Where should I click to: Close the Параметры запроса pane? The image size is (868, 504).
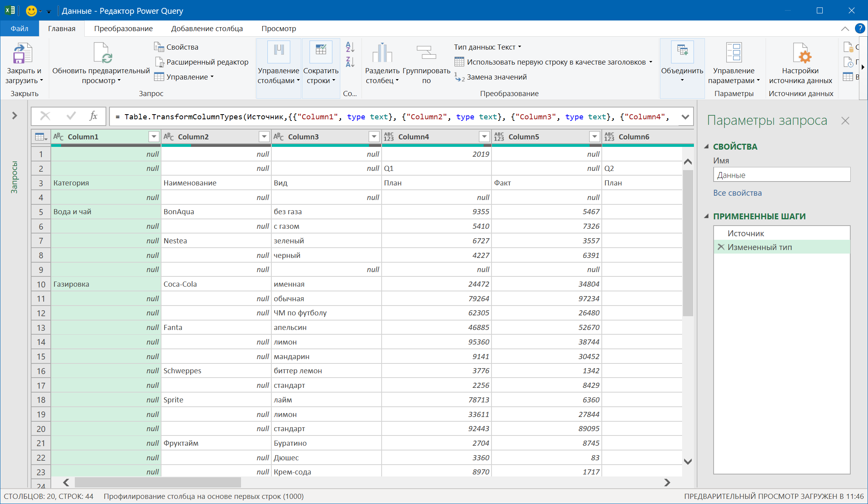coord(845,120)
